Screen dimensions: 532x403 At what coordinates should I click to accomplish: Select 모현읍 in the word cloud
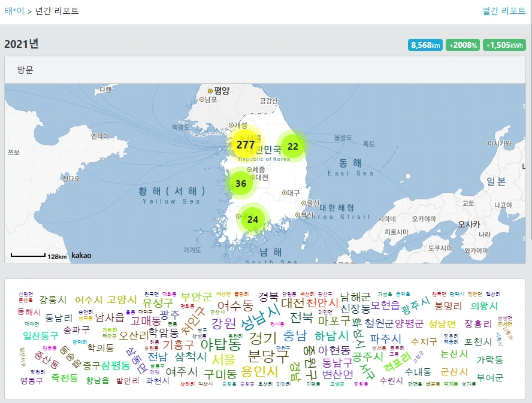385,305
